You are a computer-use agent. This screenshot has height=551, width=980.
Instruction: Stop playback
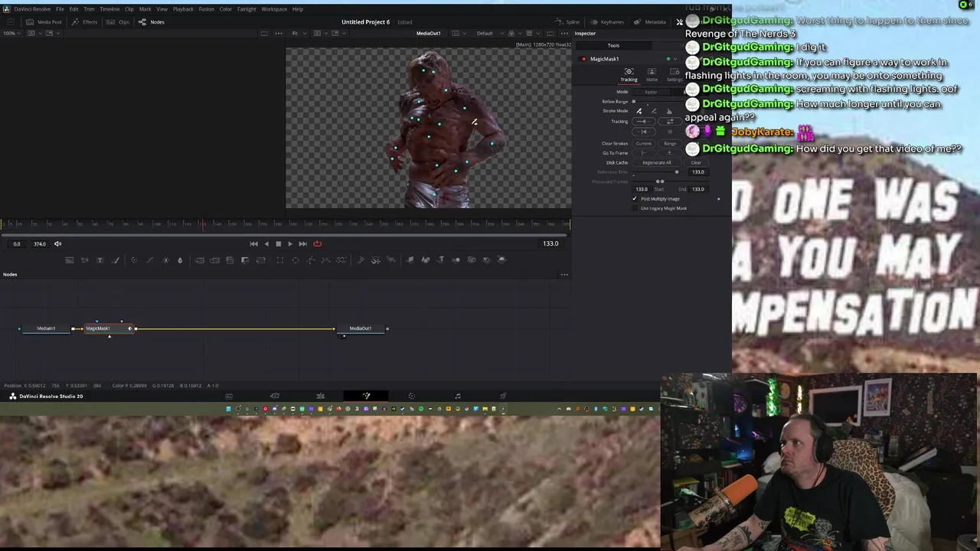(278, 243)
